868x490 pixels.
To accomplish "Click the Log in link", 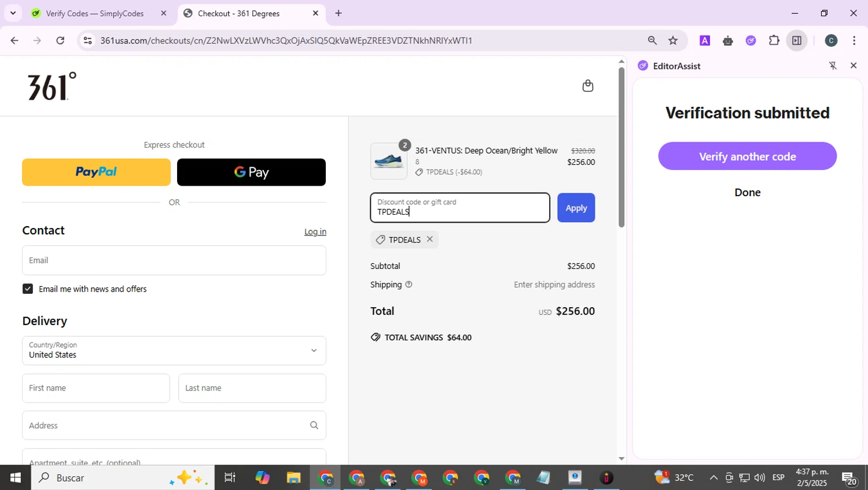I will 315,231.
